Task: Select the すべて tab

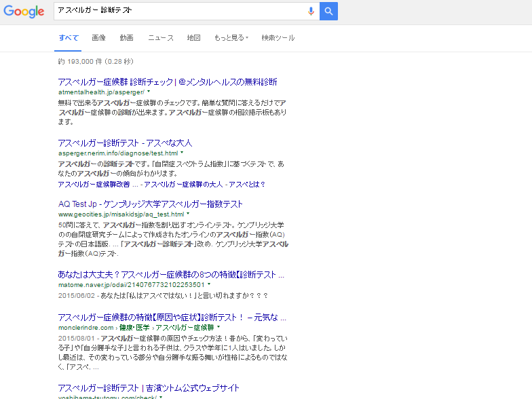Action: 68,38
